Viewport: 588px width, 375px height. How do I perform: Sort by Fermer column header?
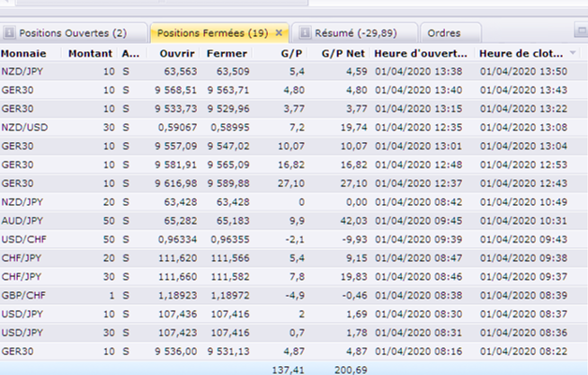click(x=227, y=54)
